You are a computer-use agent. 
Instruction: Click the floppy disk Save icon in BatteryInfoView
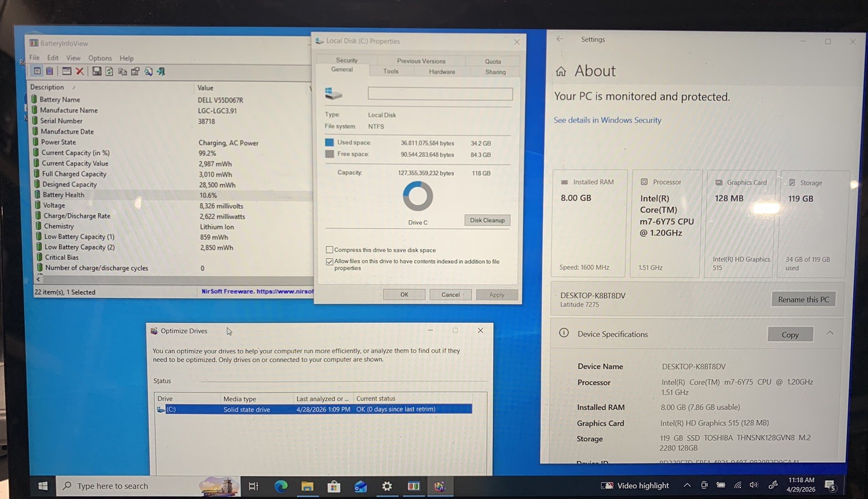tap(97, 71)
